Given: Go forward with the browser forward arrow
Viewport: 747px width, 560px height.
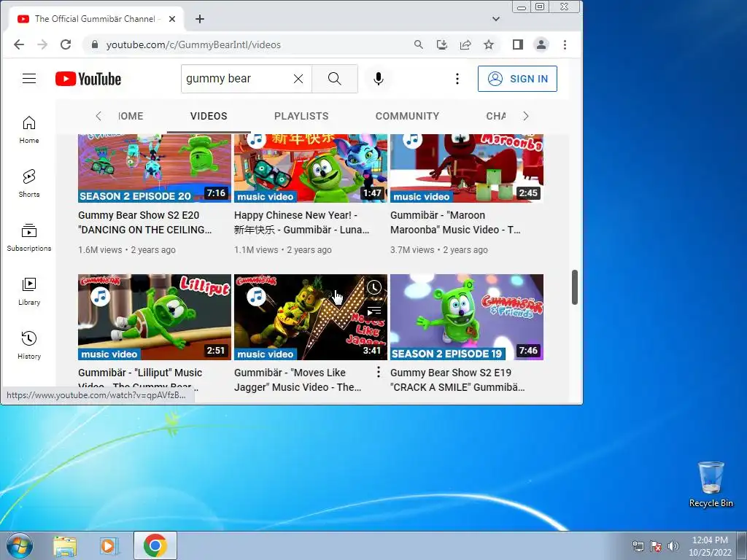Looking at the screenshot, I should (x=42, y=44).
